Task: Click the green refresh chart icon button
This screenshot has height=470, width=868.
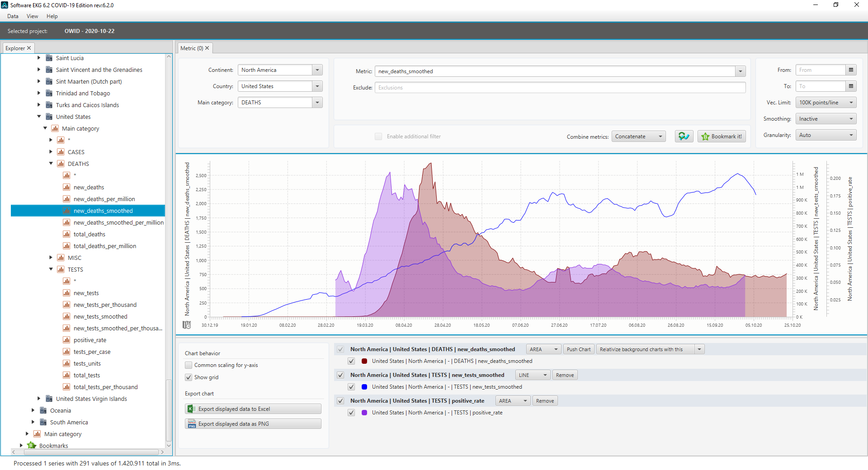Action: [684, 136]
